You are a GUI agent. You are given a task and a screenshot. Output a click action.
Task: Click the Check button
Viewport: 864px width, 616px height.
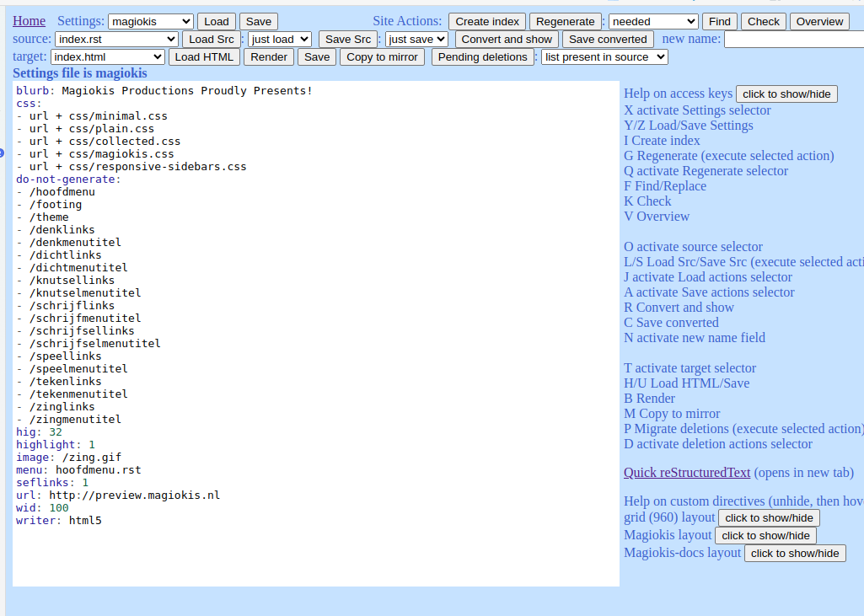pyautogui.click(x=764, y=22)
